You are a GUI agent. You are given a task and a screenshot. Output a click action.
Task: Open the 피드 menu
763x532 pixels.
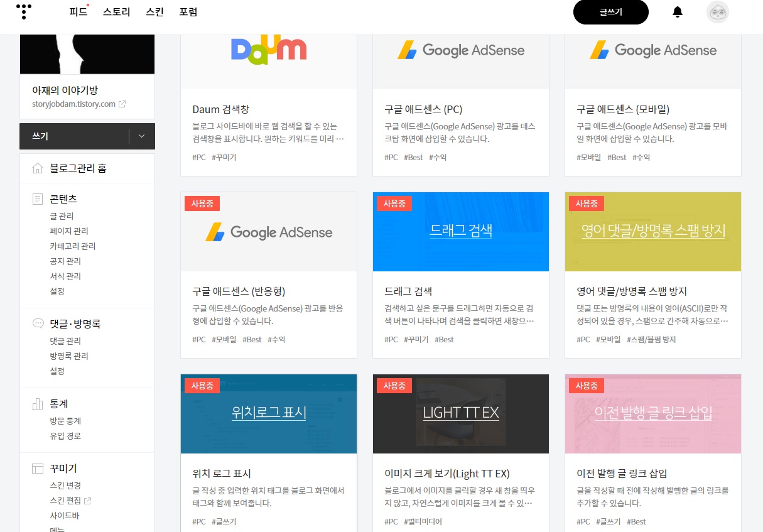click(x=78, y=11)
